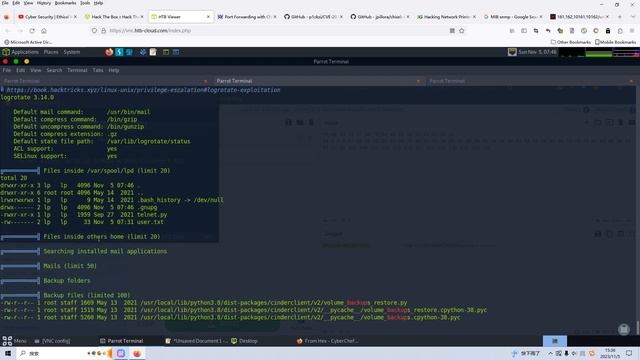640x360 pixels.
Task: Open Firefox File menu
Action: 5,3
